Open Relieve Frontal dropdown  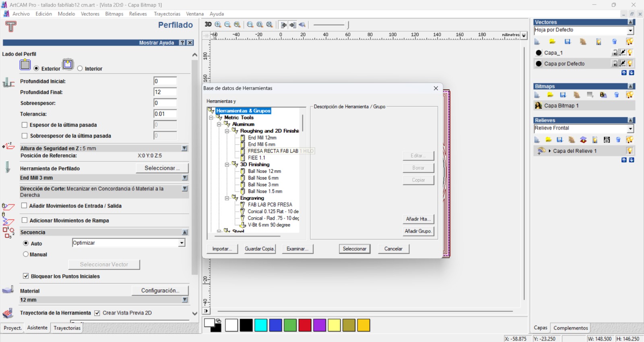pyautogui.click(x=630, y=129)
